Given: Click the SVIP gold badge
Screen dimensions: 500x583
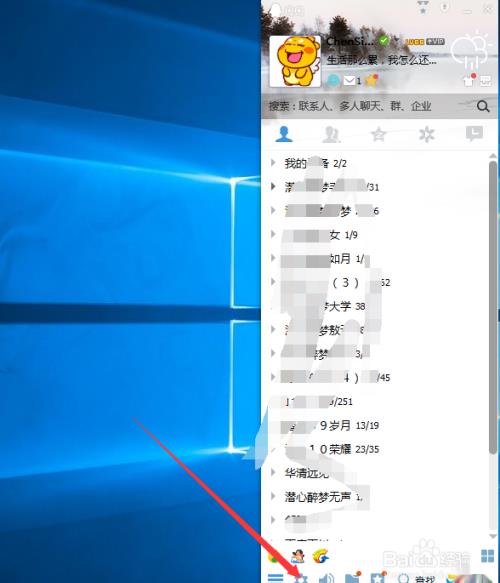Looking at the screenshot, I should (x=414, y=42).
